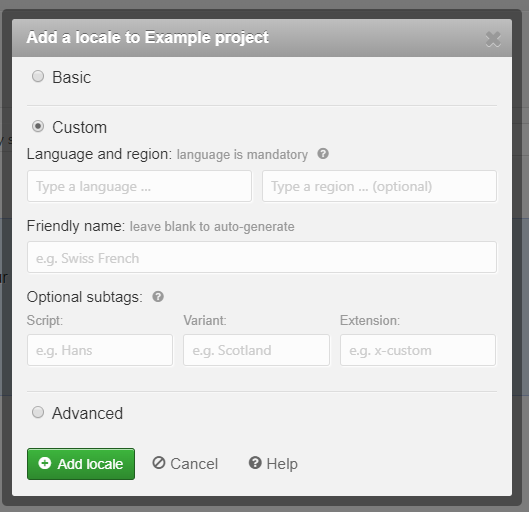Click question mark icon beside Help
Screen dimensions: 529x512
pyautogui.click(x=255, y=463)
